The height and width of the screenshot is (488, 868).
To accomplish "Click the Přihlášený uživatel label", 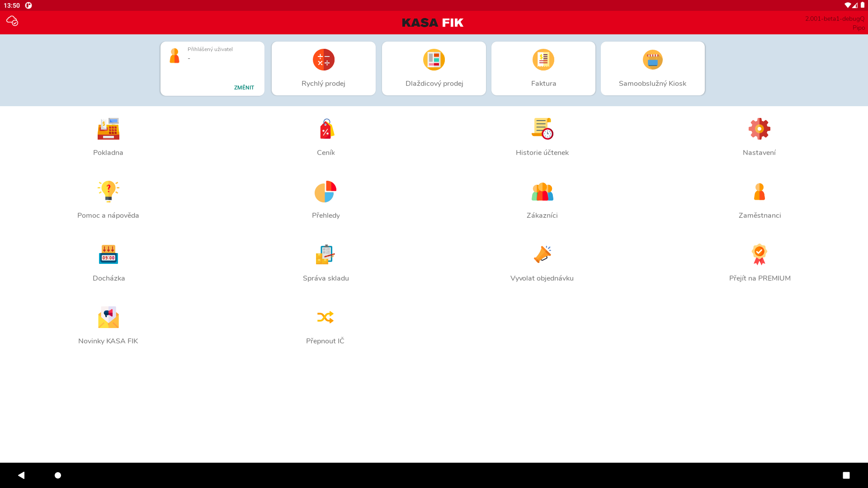I will click(x=210, y=49).
